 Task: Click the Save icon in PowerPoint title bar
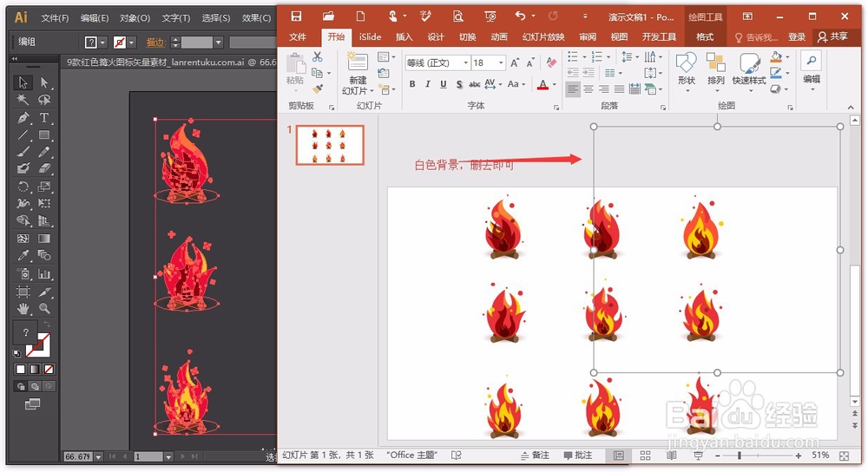(x=297, y=16)
